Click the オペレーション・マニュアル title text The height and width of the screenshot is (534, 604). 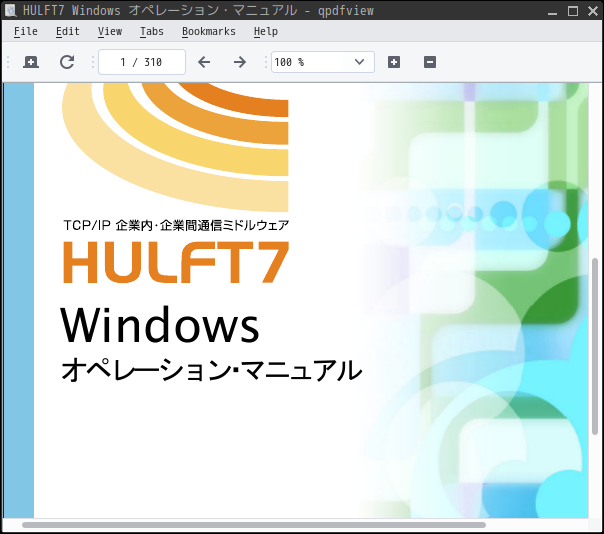coord(211,369)
